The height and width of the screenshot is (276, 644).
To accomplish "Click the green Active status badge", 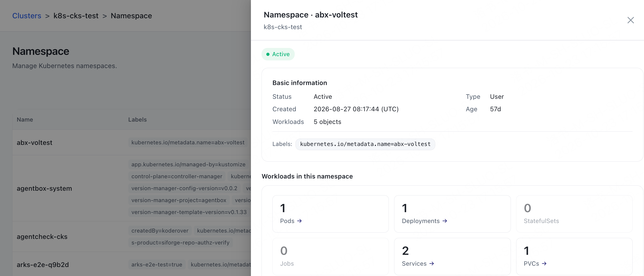I will click(x=278, y=54).
